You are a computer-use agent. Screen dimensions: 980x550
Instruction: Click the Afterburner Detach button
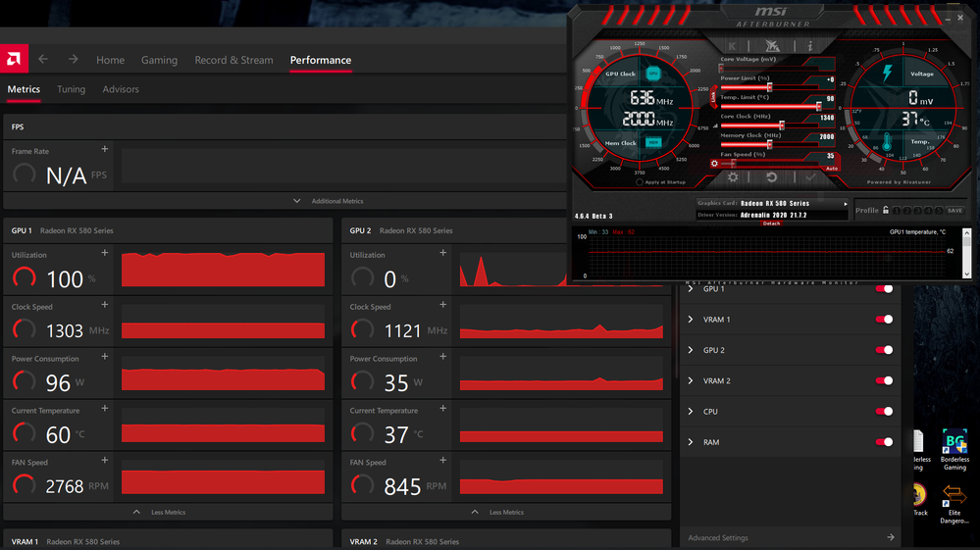[x=771, y=224]
